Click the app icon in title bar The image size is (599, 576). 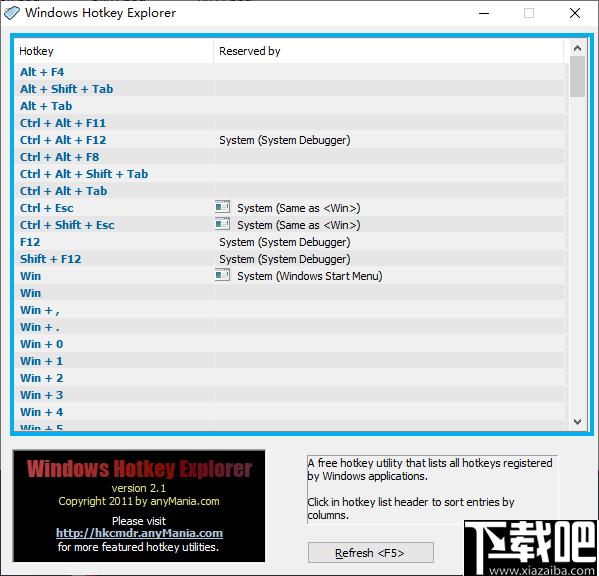[x=12, y=13]
